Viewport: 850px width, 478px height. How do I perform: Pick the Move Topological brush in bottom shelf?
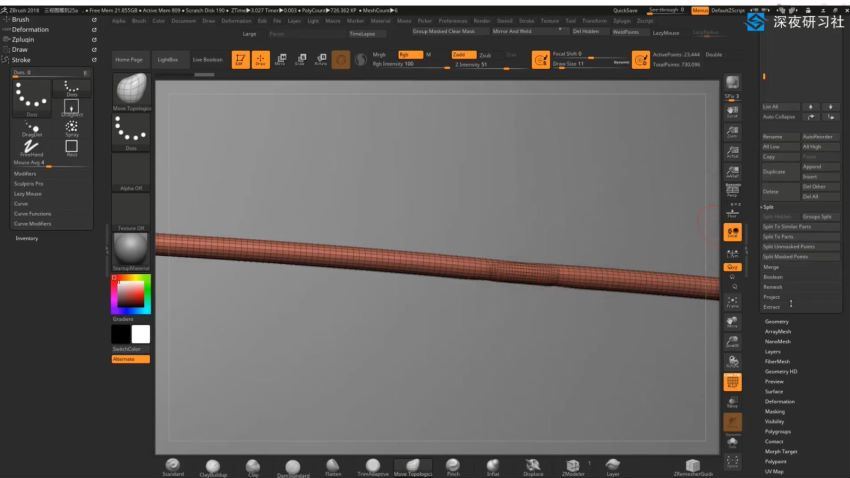point(413,467)
